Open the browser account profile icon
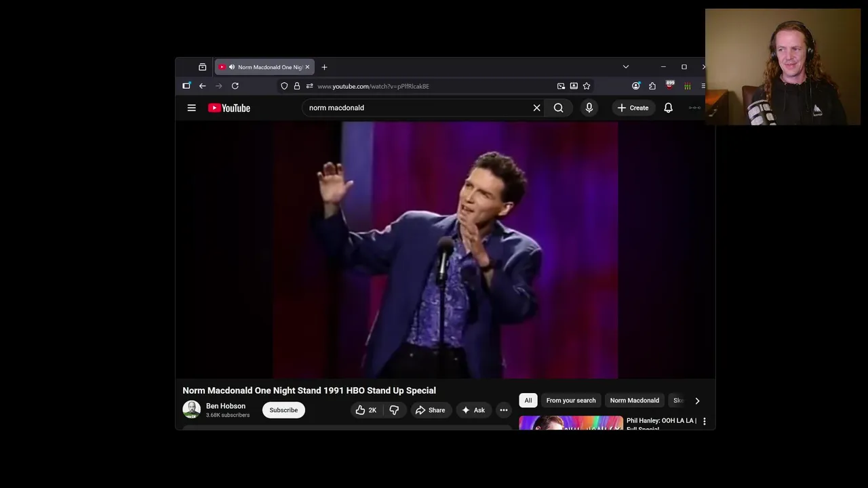This screenshot has width=868, height=488. [635, 86]
